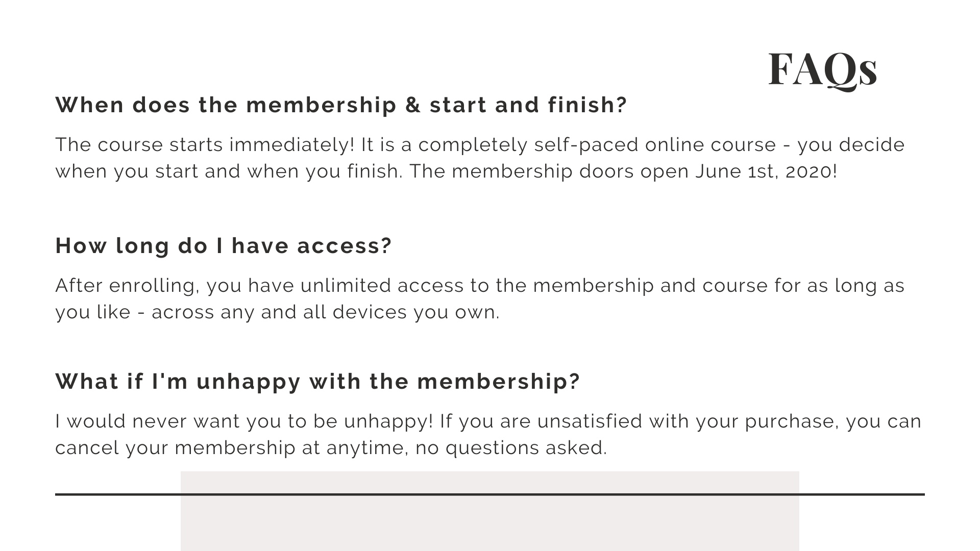
Task: Click the answer beginning After enrolling
Action: [480, 298]
